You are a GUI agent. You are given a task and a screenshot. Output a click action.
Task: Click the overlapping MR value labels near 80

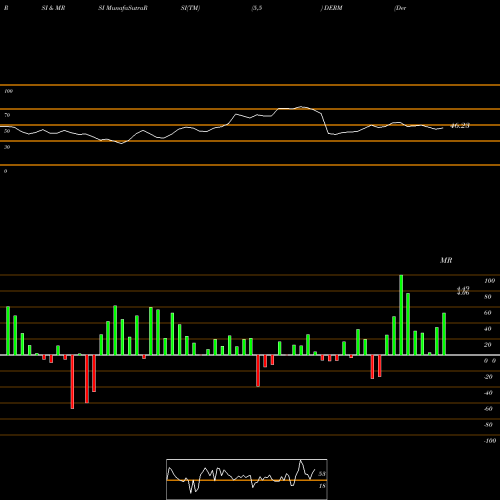pos(463,291)
